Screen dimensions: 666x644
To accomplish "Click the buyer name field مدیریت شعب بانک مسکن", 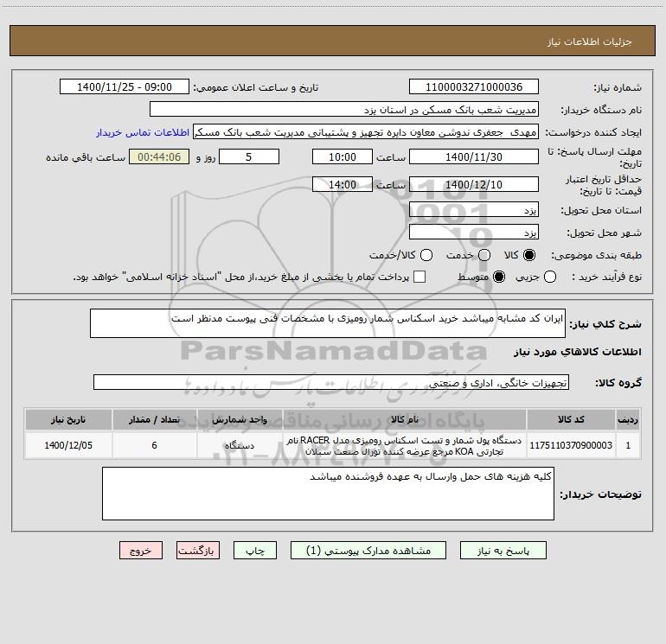I will pyautogui.click(x=344, y=109).
